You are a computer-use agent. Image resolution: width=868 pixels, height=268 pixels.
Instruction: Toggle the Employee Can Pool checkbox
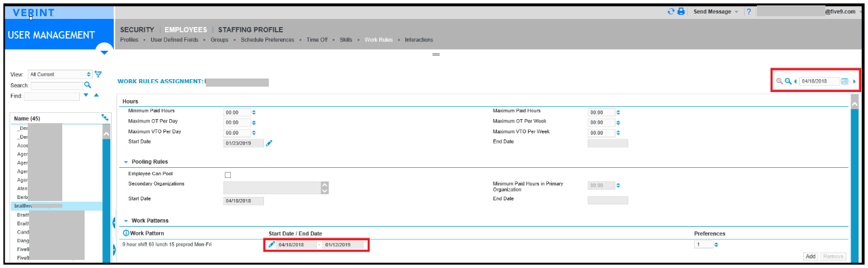coord(227,175)
